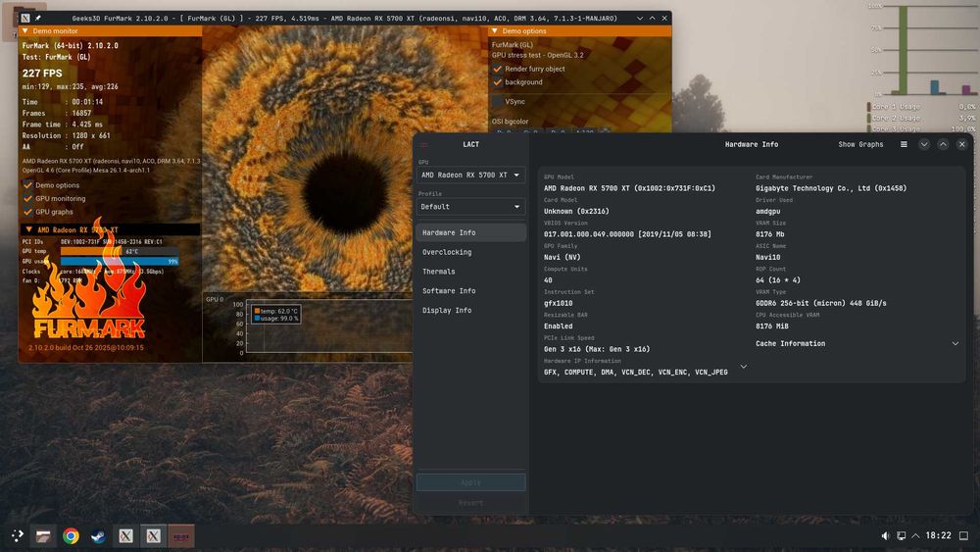Viewport: 980px width, 552px height.
Task: Click the GPU usage bar in FurMark
Action: [x=120, y=262]
